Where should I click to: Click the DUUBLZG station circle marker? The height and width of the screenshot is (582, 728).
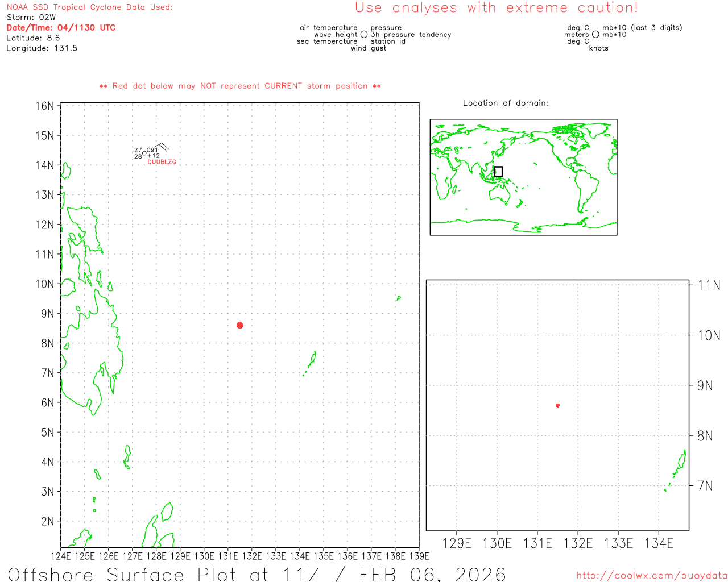coord(144,153)
